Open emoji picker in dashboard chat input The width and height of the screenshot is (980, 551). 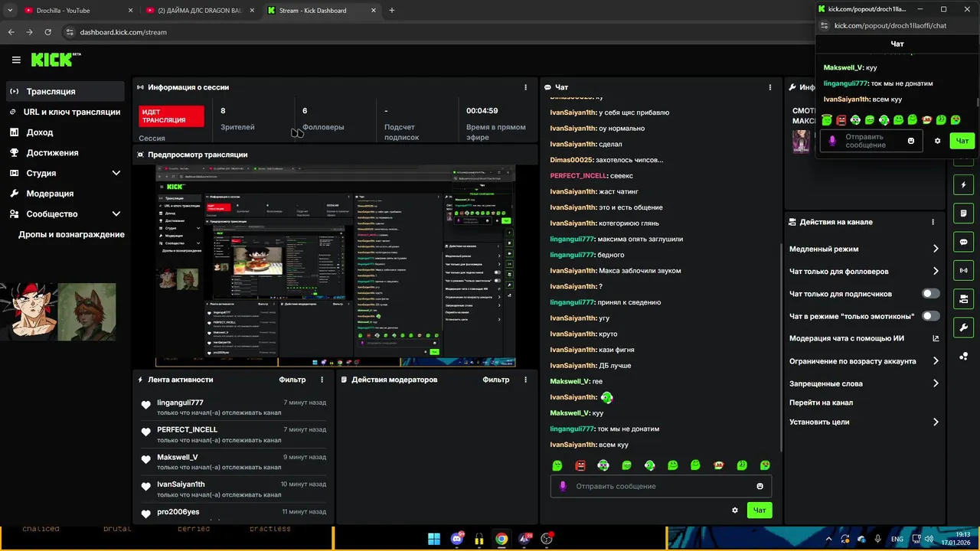click(x=759, y=486)
